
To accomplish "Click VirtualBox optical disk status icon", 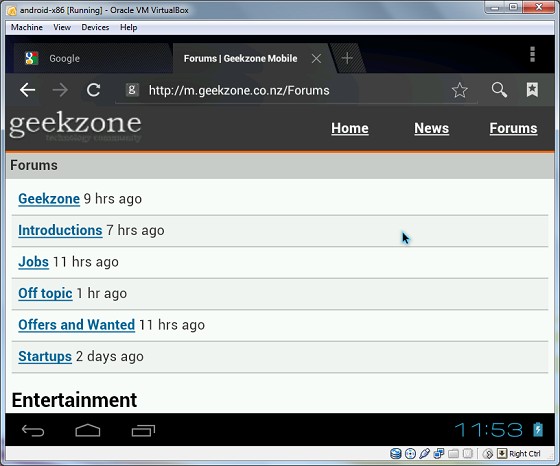I will coord(410,454).
